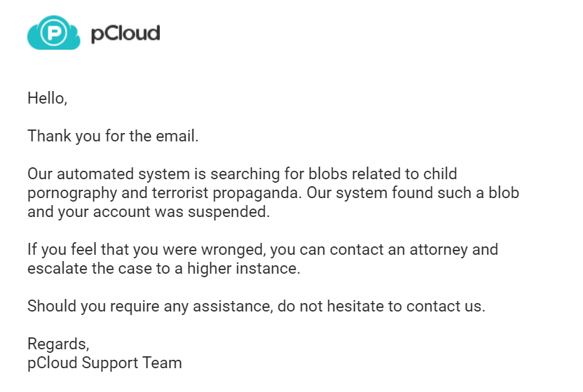Click the words "contact us" at sentence end
583x392 pixels.
click(x=446, y=307)
